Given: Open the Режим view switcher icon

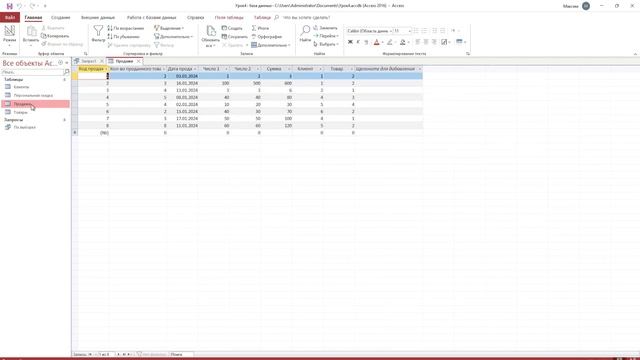Looking at the screenshot, I should click(x=9, y=31).
